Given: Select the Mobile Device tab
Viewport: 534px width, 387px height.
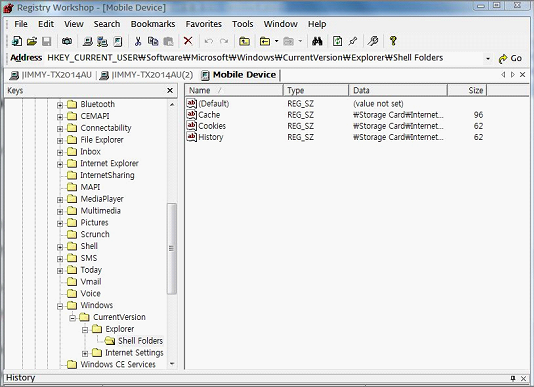Looking at the screenshot, I should click(239, 75).
